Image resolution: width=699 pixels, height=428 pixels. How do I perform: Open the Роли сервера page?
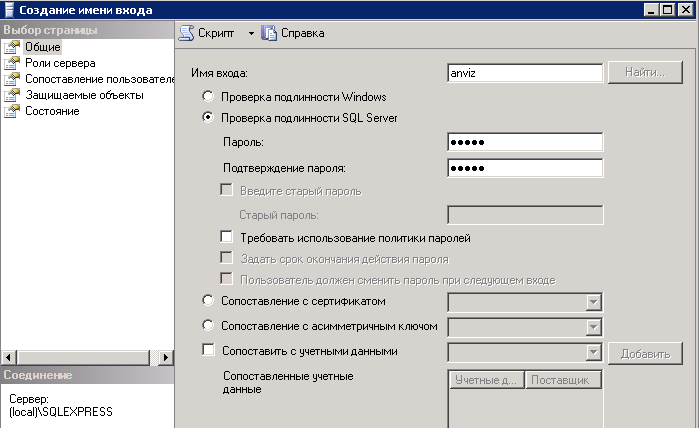pos(60,63)
